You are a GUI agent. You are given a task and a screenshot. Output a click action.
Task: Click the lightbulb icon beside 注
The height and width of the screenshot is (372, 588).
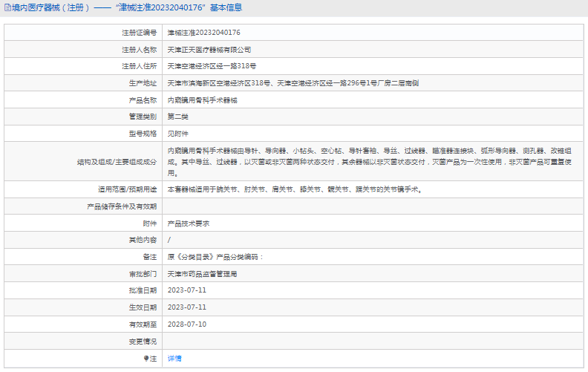pyautogui.click(x=146, y=359)
